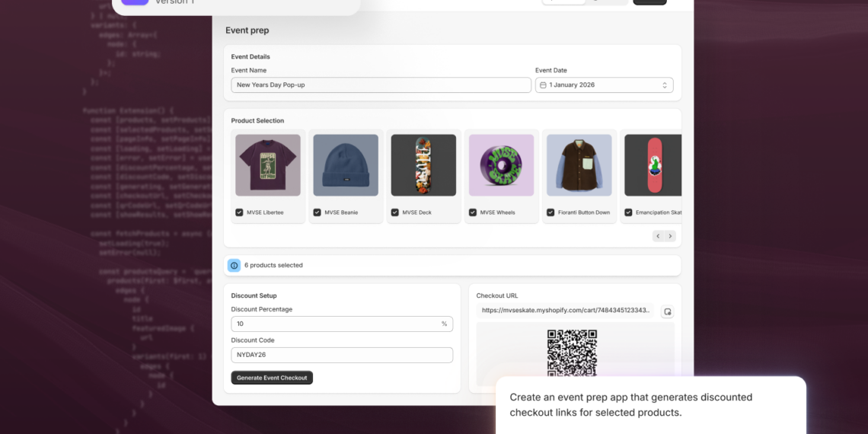868x434 pixels.
Task: Open the Event Date dropdown
Action: point(664,85)
